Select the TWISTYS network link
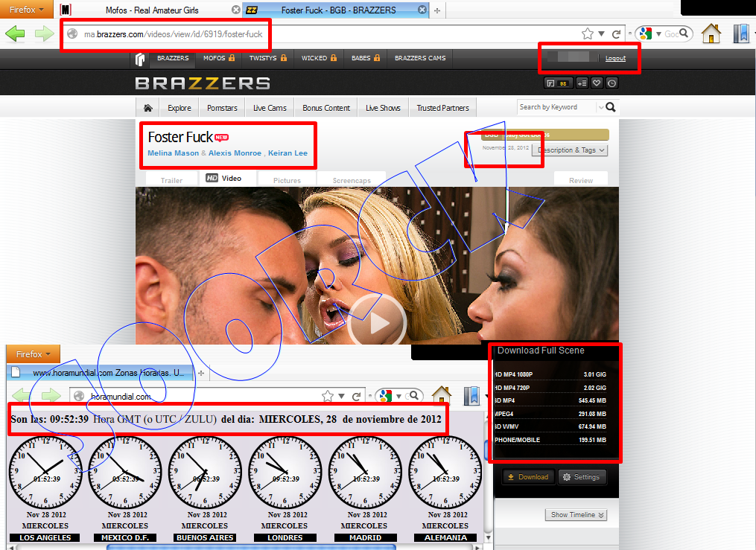Viewport: 756px width, 550px height. (267, 58)
